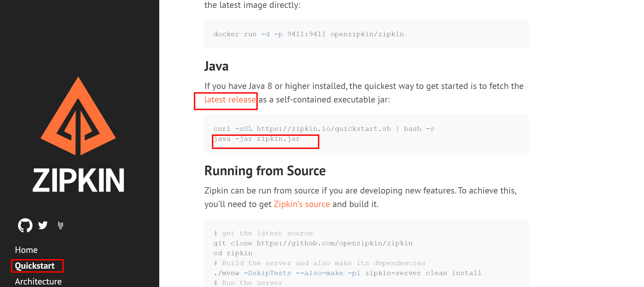
Task: Click the orange Zipkin logo
Action: coord(78,116)
